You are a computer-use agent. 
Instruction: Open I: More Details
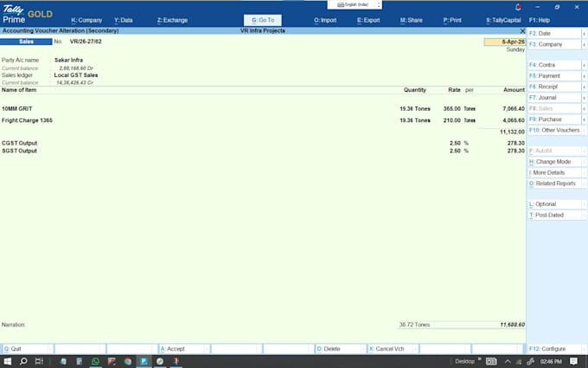[554, 172]
